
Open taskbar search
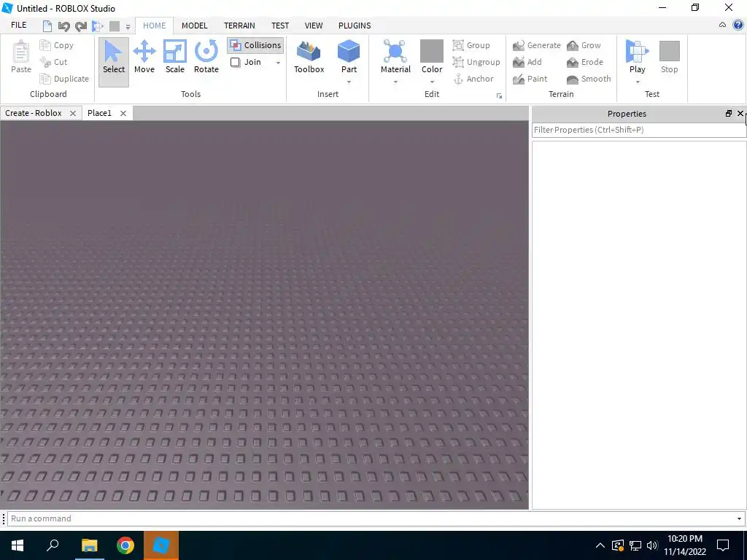53,545
